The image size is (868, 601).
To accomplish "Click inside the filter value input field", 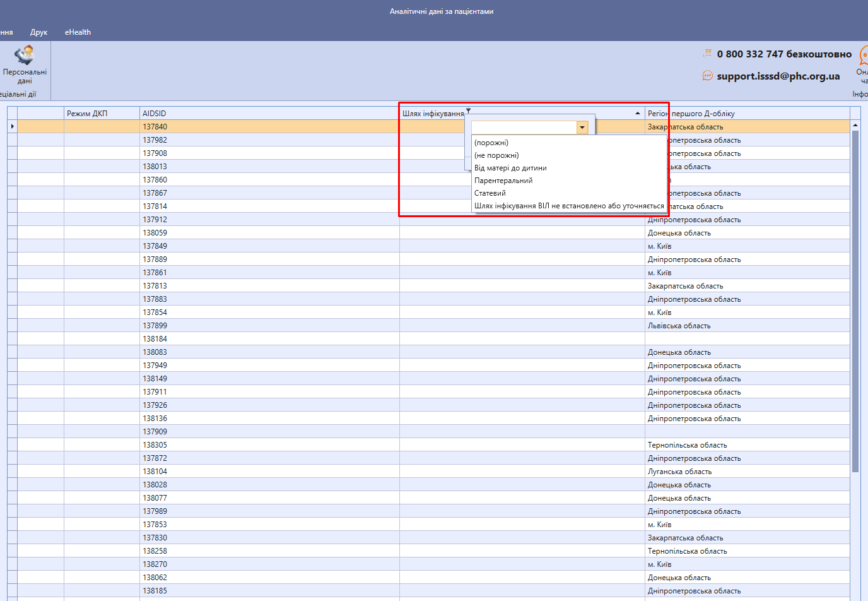I will [524, 128].
